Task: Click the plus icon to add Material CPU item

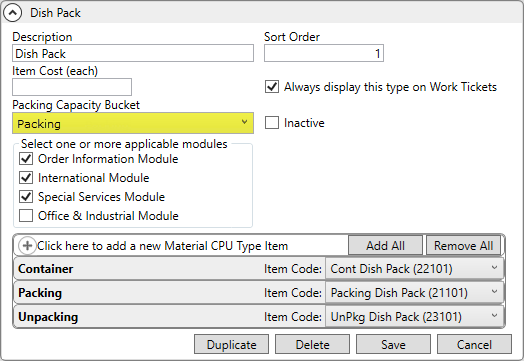Action: 27,246
